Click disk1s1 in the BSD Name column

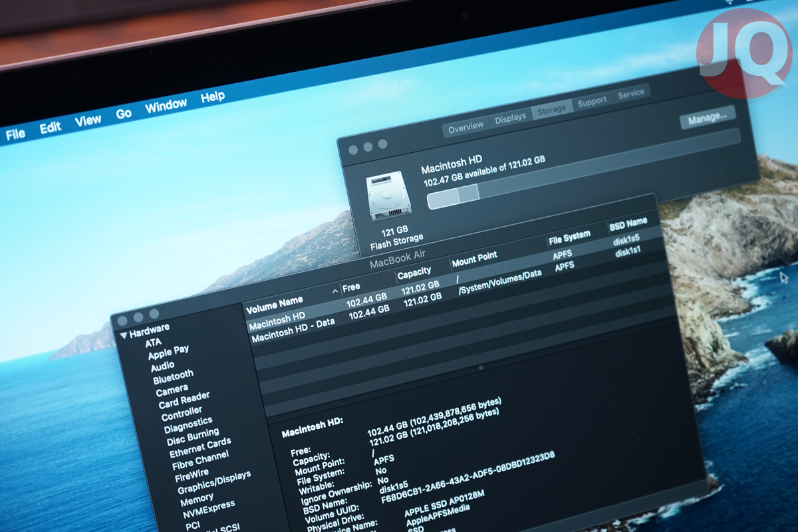point(628,253)
